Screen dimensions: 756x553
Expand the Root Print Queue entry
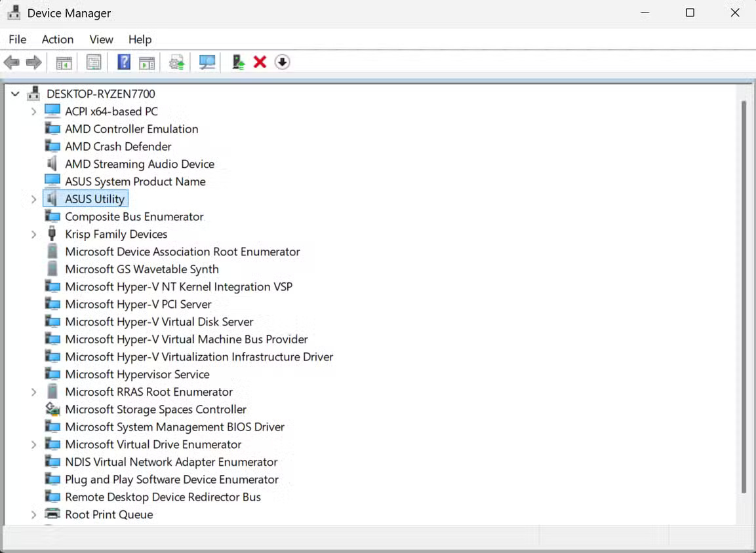coord(34,514)
